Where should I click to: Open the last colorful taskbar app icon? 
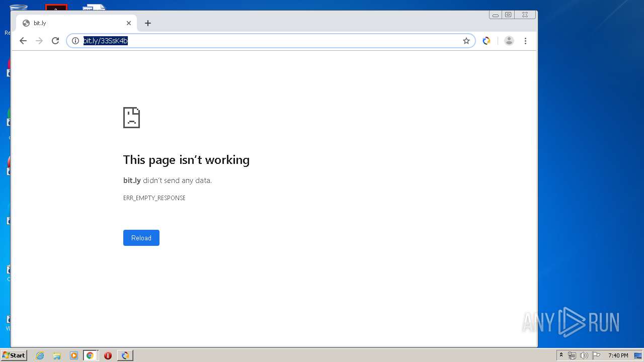click(125, 355)
